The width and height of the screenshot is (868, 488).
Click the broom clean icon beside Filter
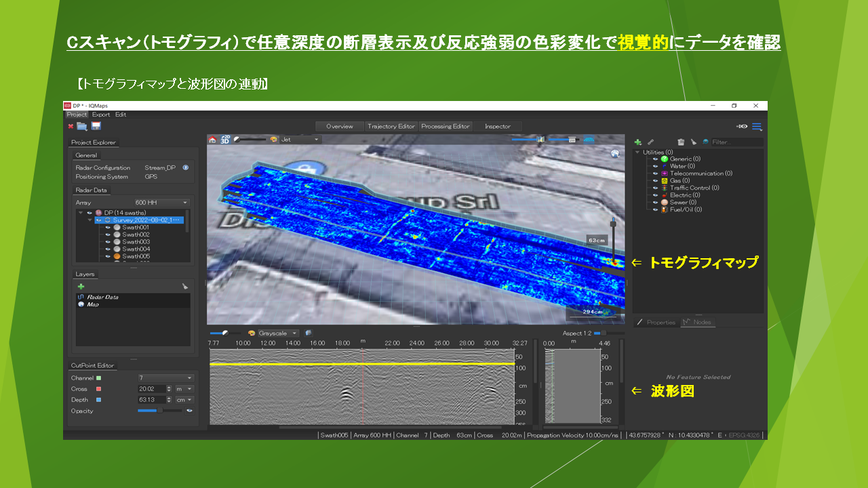[693, 142]
